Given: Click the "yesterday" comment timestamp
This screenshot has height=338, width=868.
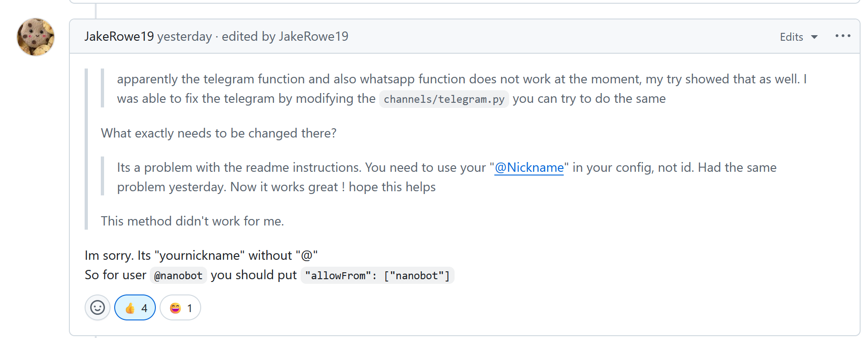Looking at the screenshot, I should pos(185,37).
